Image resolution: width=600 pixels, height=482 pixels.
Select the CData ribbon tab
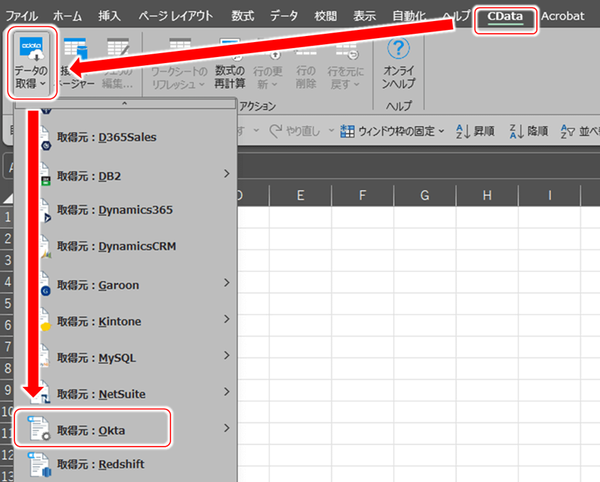point(505,17)
